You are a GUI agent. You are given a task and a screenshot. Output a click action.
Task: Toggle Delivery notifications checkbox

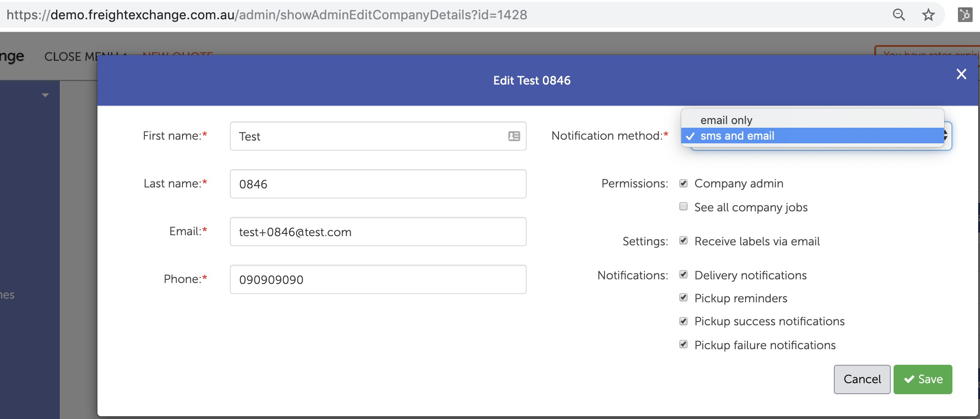pos(684,274)
